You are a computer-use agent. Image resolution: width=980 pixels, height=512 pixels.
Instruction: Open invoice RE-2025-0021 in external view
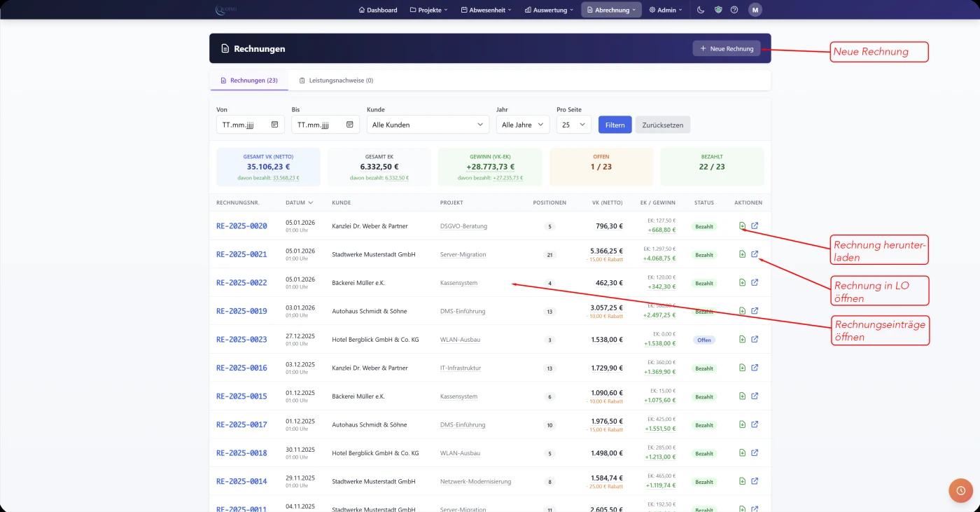(x=755, y=254)
